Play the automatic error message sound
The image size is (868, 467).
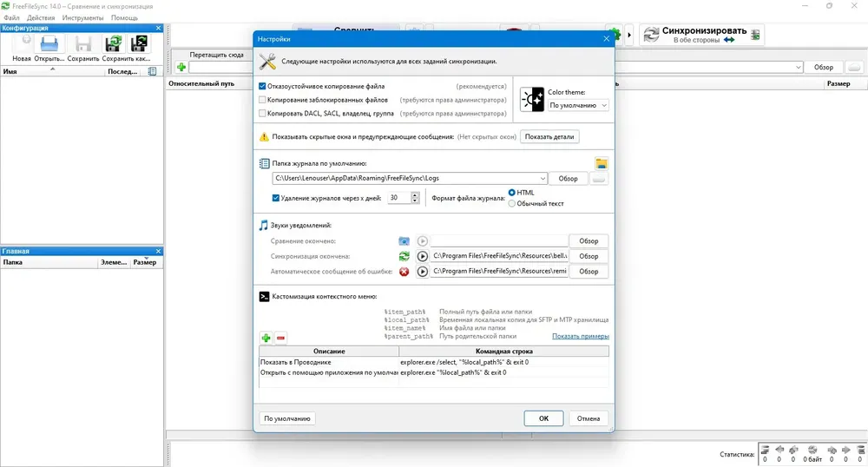(423, 272)
